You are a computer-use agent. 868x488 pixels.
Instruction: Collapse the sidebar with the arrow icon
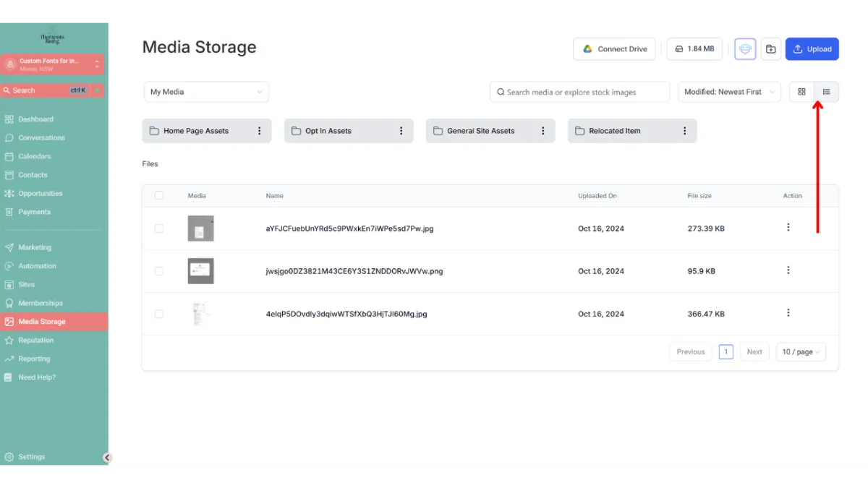107,457
